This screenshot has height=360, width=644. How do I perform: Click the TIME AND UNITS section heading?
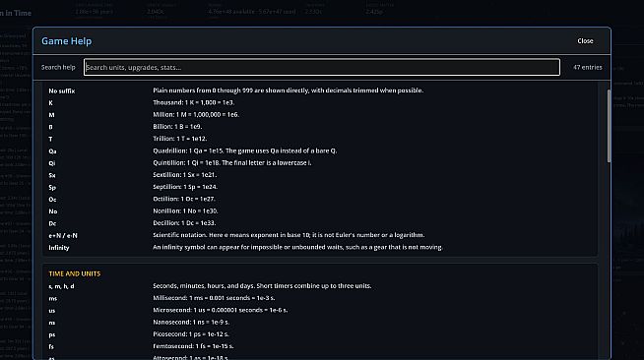[x=74, y=273]
